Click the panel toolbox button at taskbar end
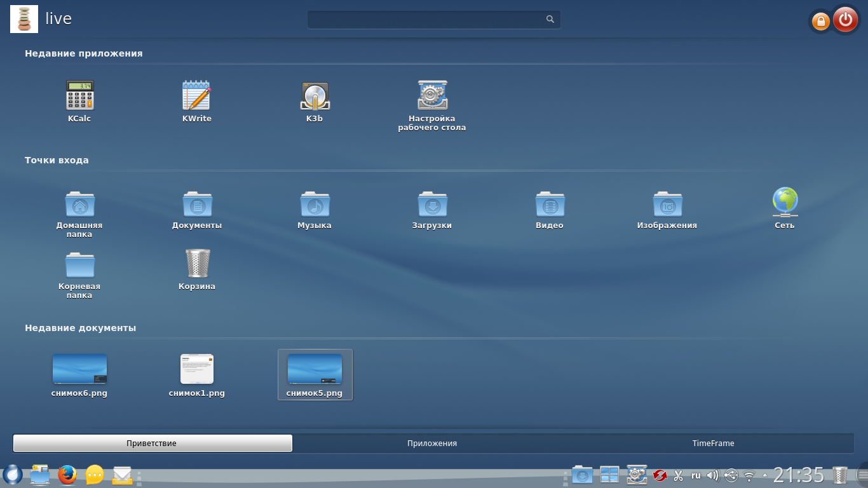Screen dimensions: 868x488 [862, 474]
